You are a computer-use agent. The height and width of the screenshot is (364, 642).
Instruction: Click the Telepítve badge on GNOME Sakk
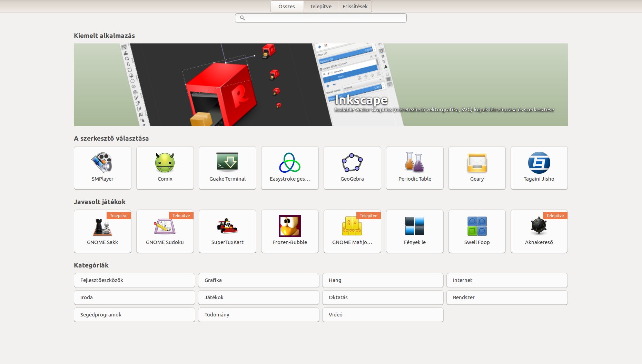pos(119,215)
